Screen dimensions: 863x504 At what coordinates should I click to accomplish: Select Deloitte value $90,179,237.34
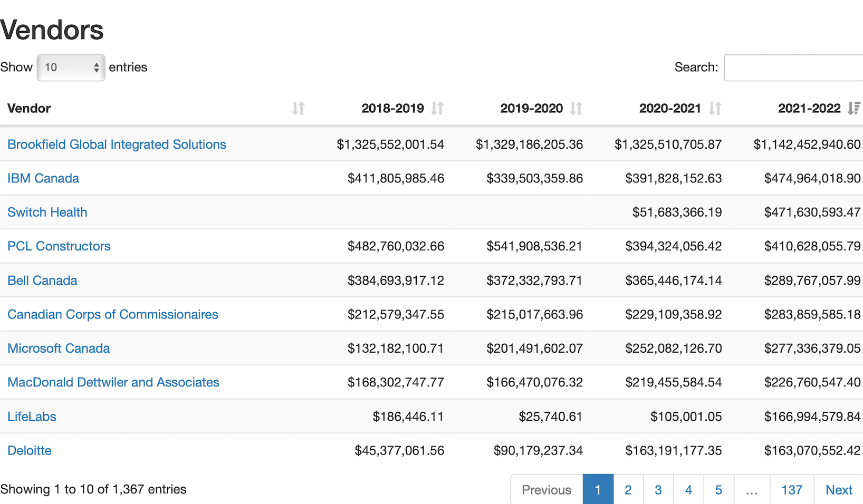coord(538,451)
